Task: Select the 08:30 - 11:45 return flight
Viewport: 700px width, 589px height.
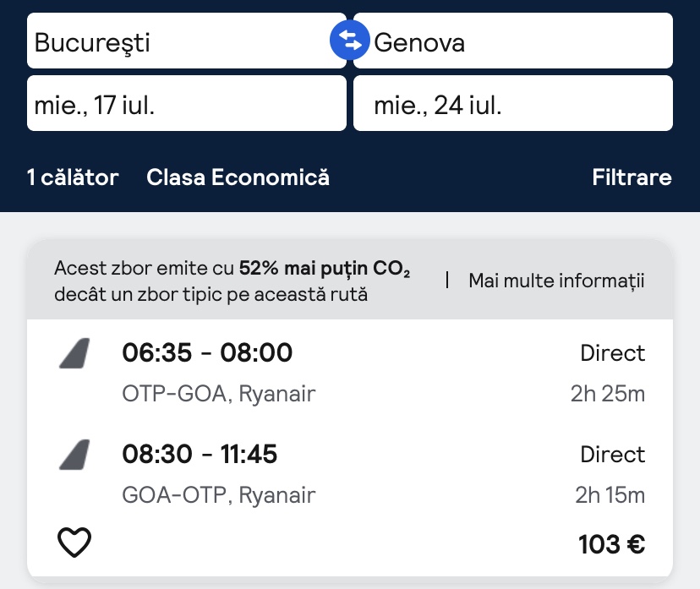Action: pos(200,455)
